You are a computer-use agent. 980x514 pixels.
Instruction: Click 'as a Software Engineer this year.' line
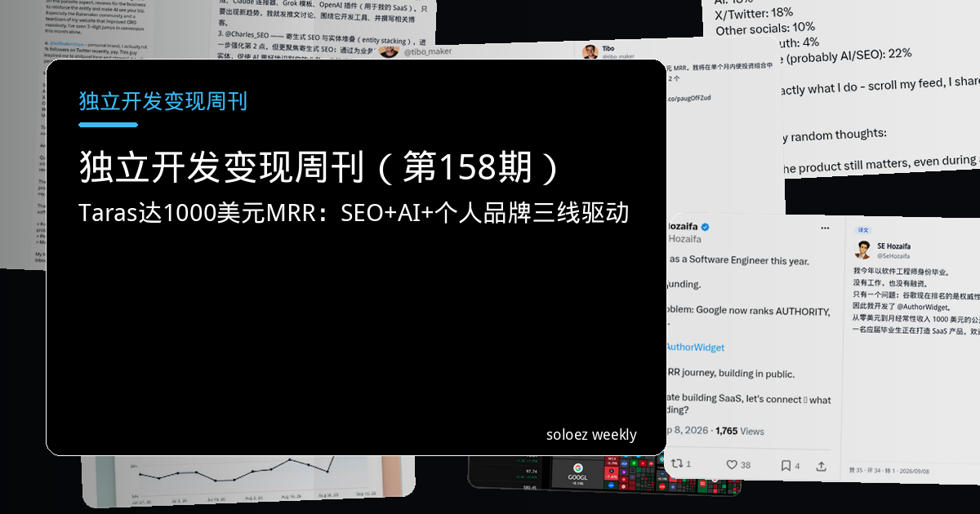pos(738,260)
